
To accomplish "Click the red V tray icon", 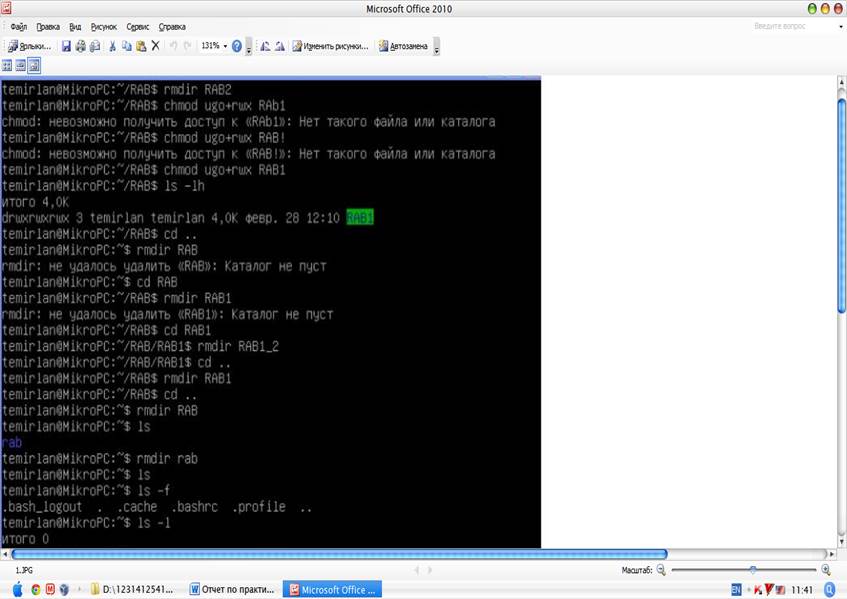I will click(769, 590).
